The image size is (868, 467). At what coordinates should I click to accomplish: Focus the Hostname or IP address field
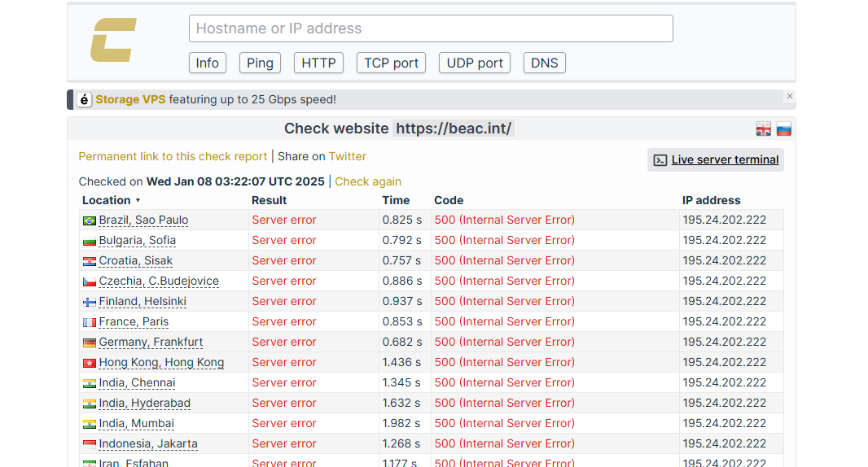pyautogui.click(x=431, y=28)
